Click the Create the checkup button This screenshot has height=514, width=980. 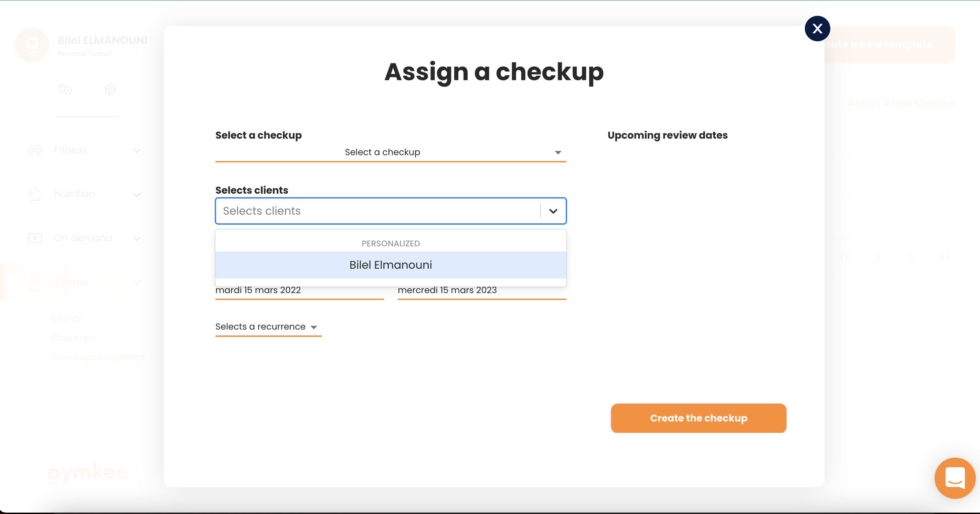click(699, 418)
